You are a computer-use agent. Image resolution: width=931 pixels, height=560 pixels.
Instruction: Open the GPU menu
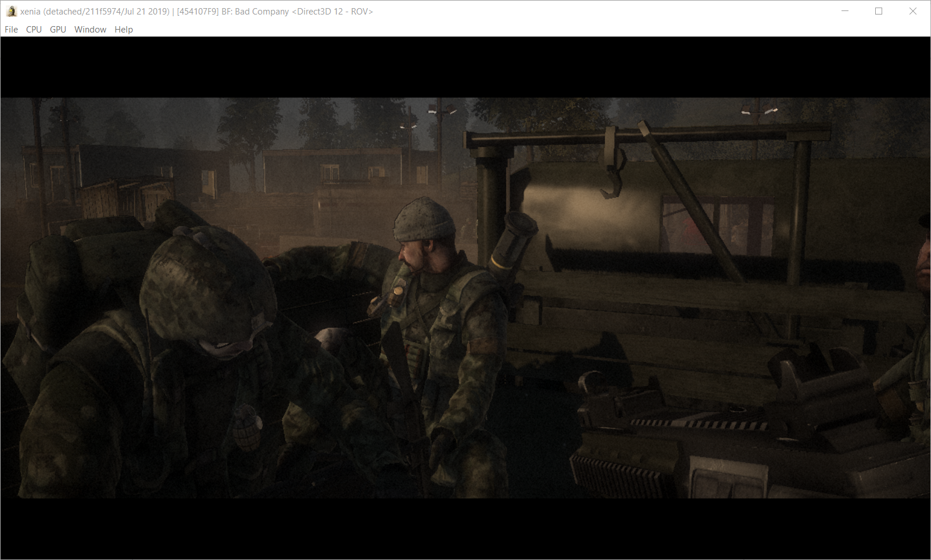58,29
